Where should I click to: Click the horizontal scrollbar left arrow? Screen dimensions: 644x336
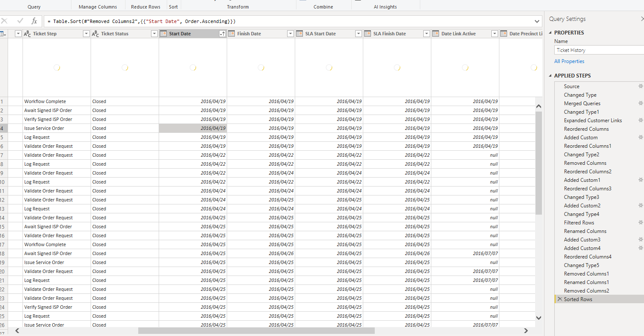tap(17, 331)
